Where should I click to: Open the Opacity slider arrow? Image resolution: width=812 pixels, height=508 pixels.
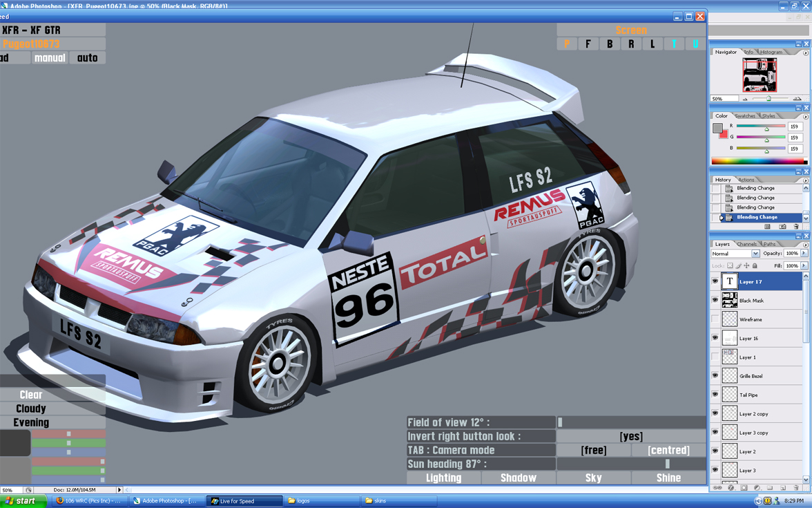pos(804,253)
